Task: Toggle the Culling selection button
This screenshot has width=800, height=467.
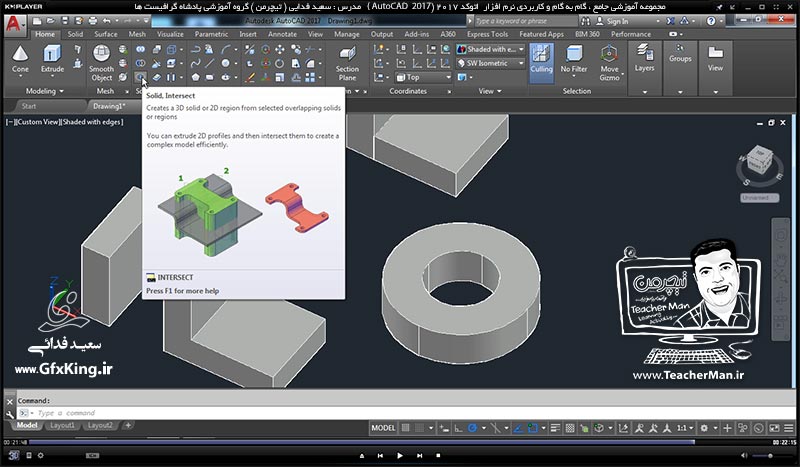Action: [541, 63]
